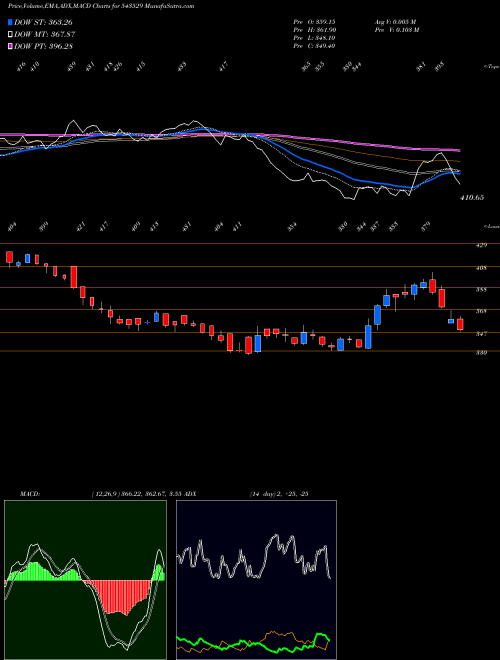Click the chart title mentioning MunafaSutra.com
Image resolution: width=500 pixels, height=660 pixels.
click(x=101, y=7)
